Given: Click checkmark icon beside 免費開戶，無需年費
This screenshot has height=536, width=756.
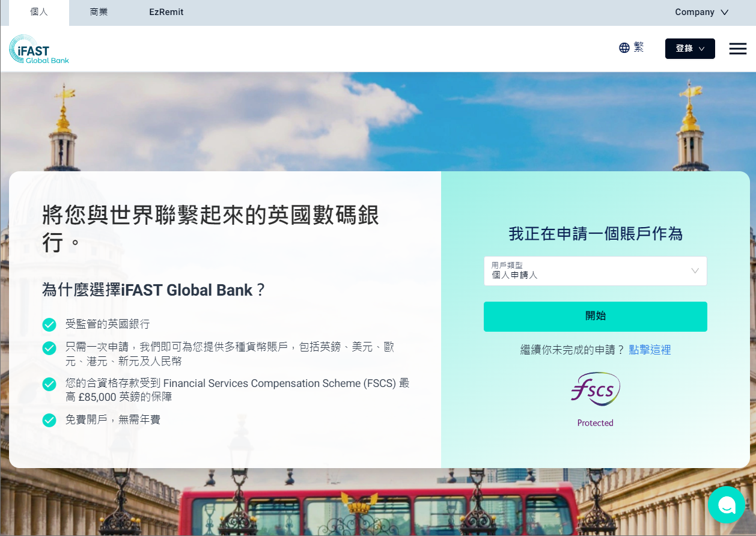Looking at the screenshot, I should (49, 420).
